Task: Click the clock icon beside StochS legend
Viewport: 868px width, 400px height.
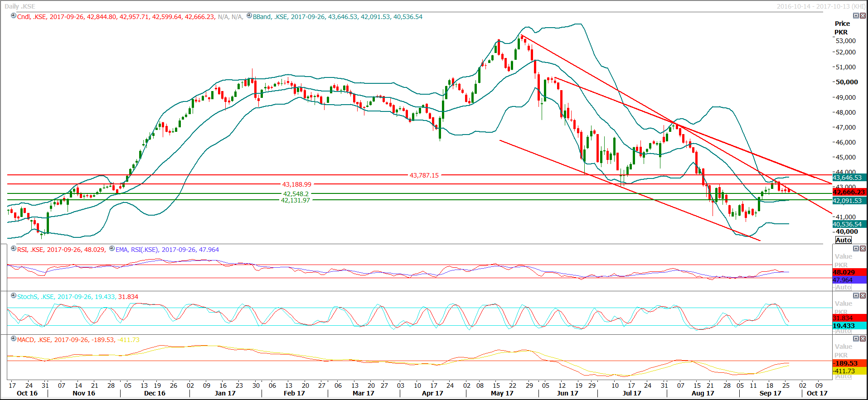Action: point(14,296)
